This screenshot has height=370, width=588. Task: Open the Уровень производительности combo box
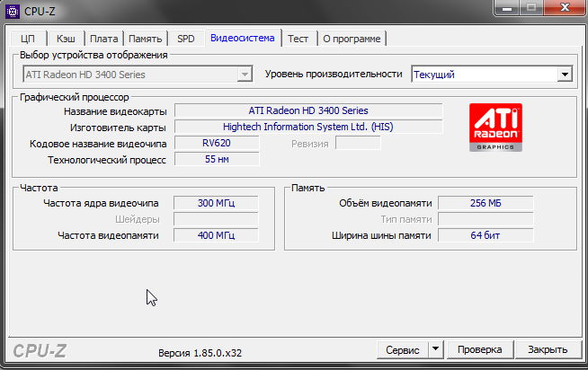point(492,75)
